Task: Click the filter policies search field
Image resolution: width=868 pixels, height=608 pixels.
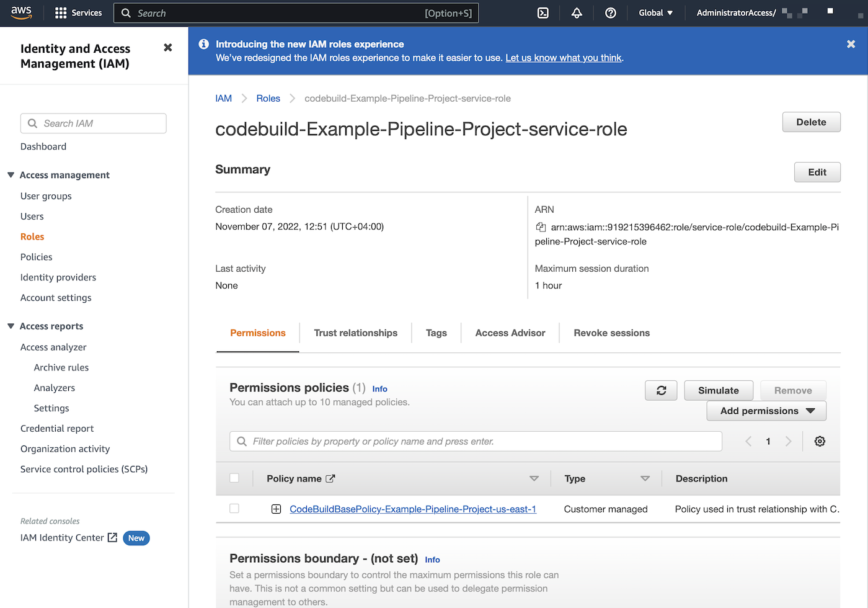Action: point(476,441)
